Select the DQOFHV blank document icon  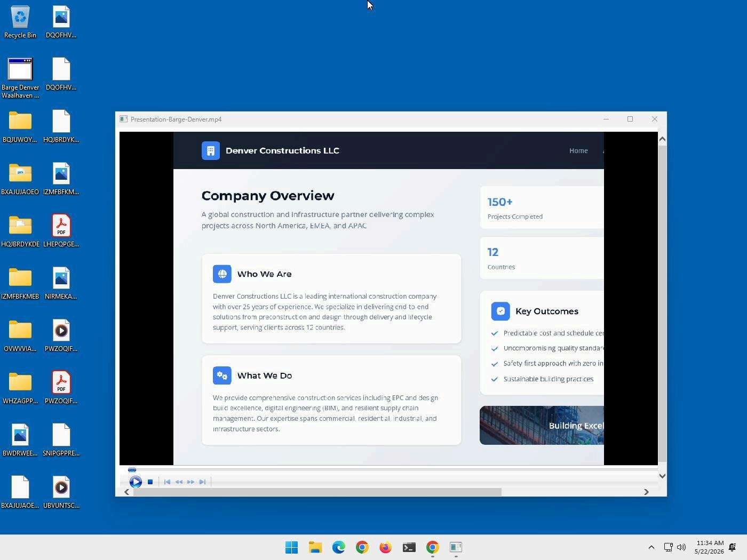(61, 75)
